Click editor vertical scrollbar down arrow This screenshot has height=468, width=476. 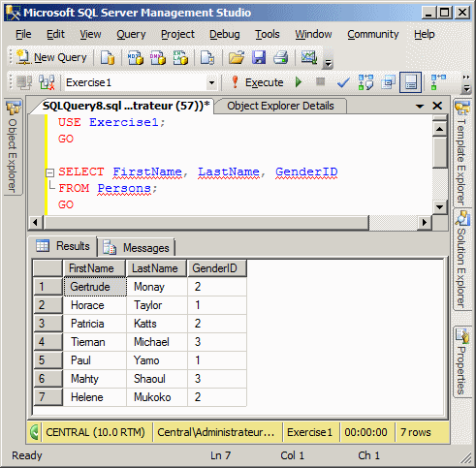[x=439, y=207]
